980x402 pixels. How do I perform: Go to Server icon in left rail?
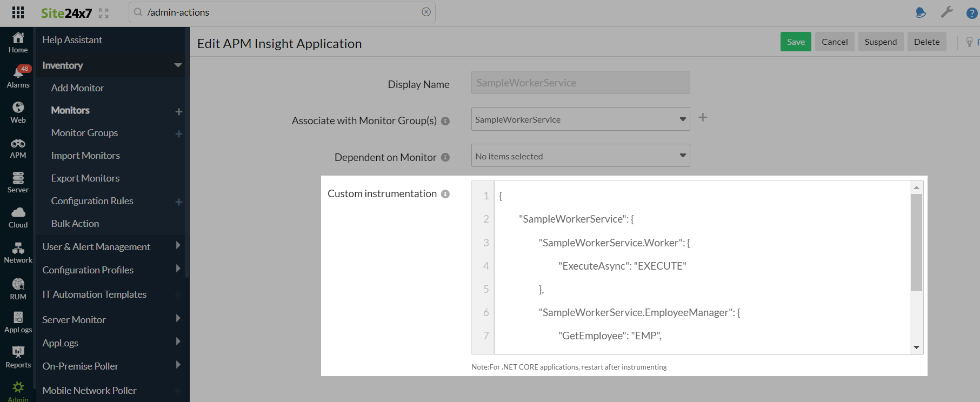(18, 178)
